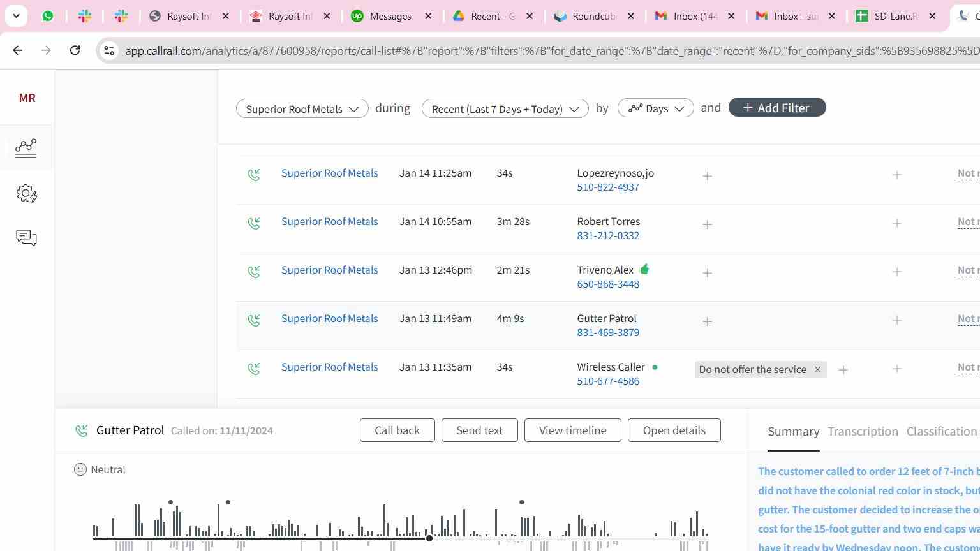Click the site information icon in address bar
The width and height of the screenshot is (980, 551).
pyautogui.click(x=109, y=50)
